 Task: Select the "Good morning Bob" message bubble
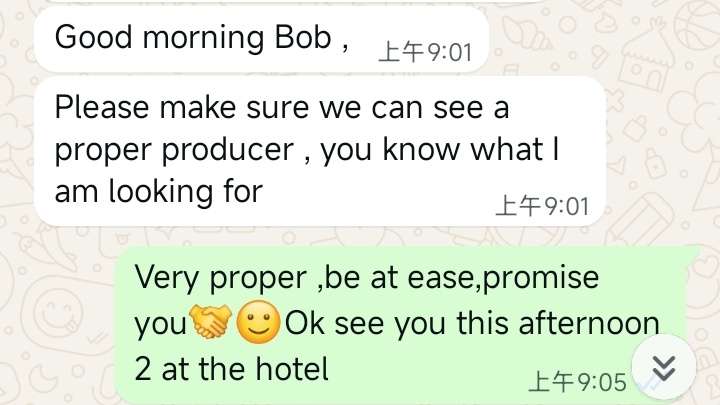pyautogui.click(x=261, y=39)
